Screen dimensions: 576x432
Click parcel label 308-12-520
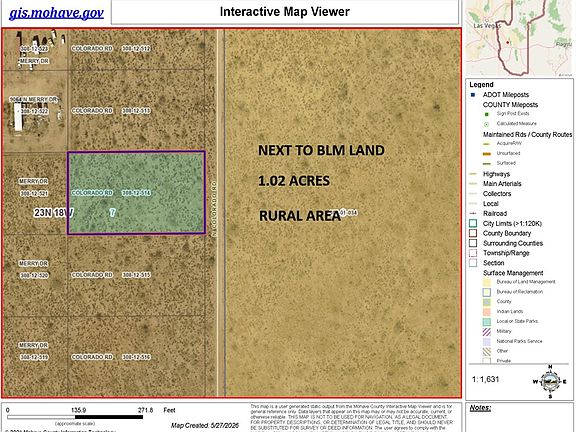34,275
